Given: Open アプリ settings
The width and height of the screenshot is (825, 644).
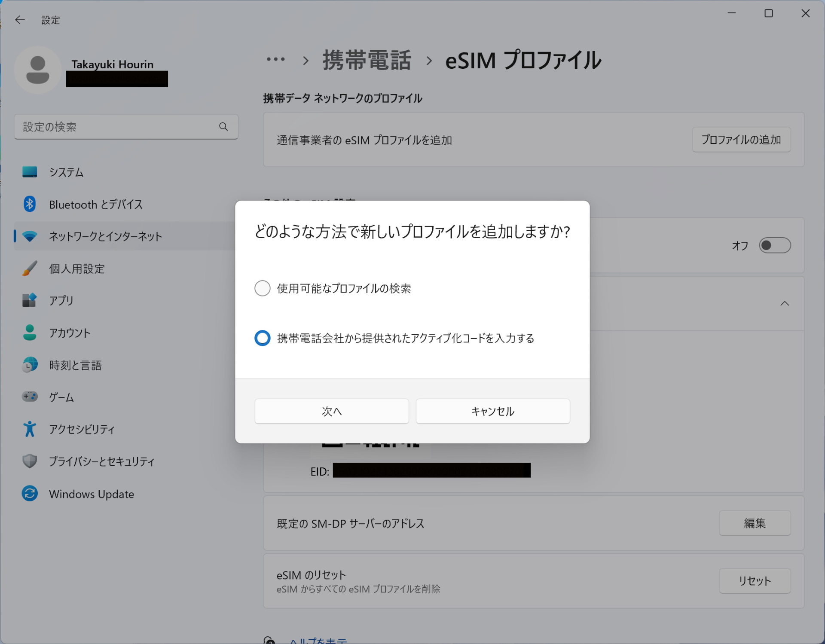Looking at the screenshot, I should [61, 300].
